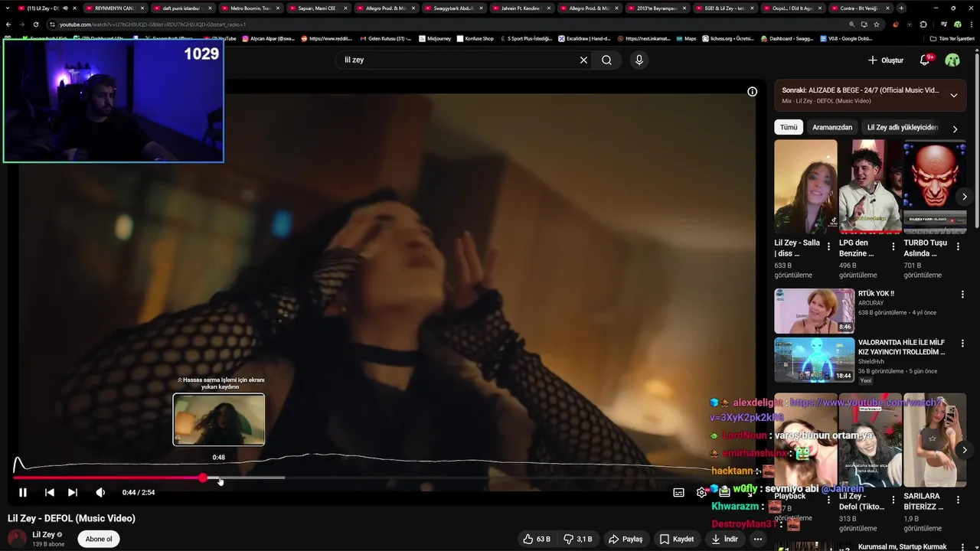Open Maps bookmark
This screenshot has height=551, width=980.
(686, 38)
